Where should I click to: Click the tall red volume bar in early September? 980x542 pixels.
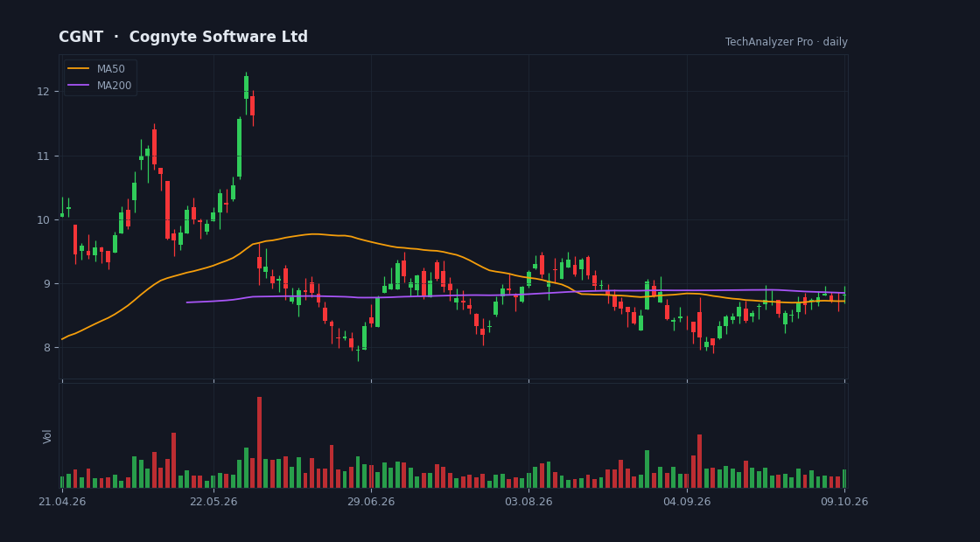click(699, 461)
